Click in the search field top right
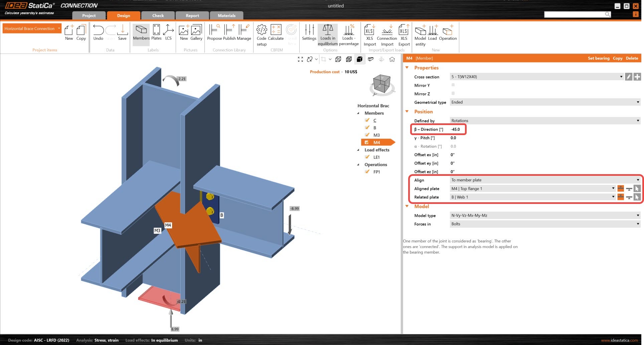The width and height of the screenshot is (644, 345). pos(578,14)
